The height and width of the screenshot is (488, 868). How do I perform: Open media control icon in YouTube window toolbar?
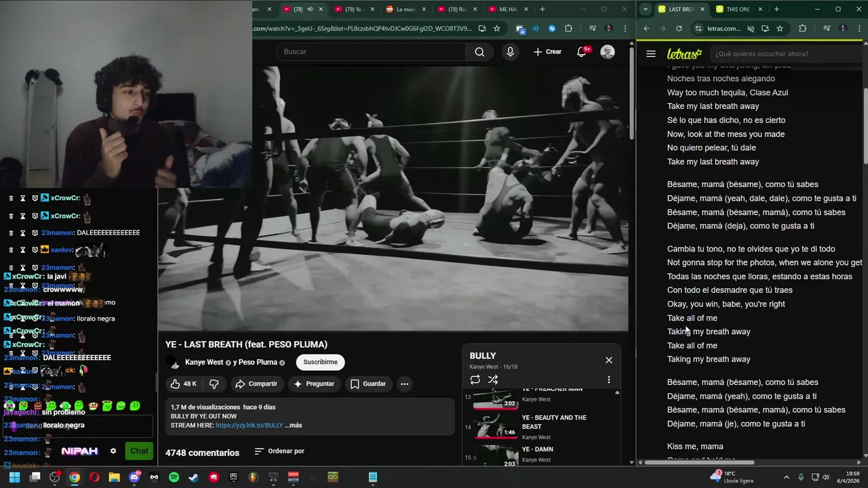[592, 28]
